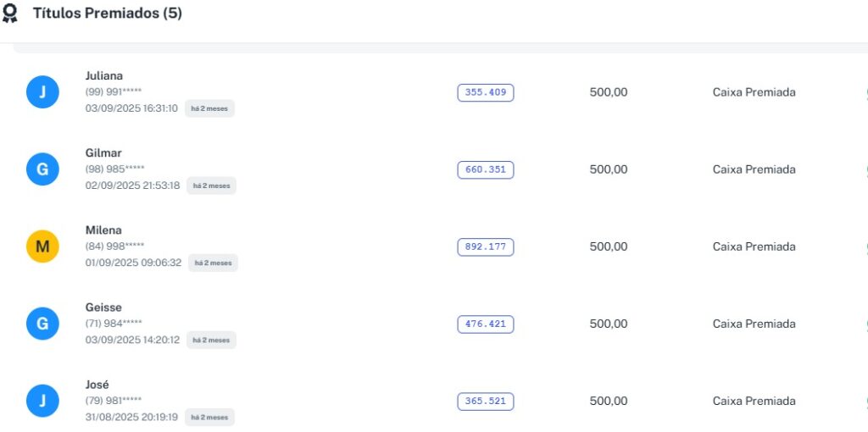Select ticket number 476.421 badge
Viewport: 868px width, 432px height.
485,324
